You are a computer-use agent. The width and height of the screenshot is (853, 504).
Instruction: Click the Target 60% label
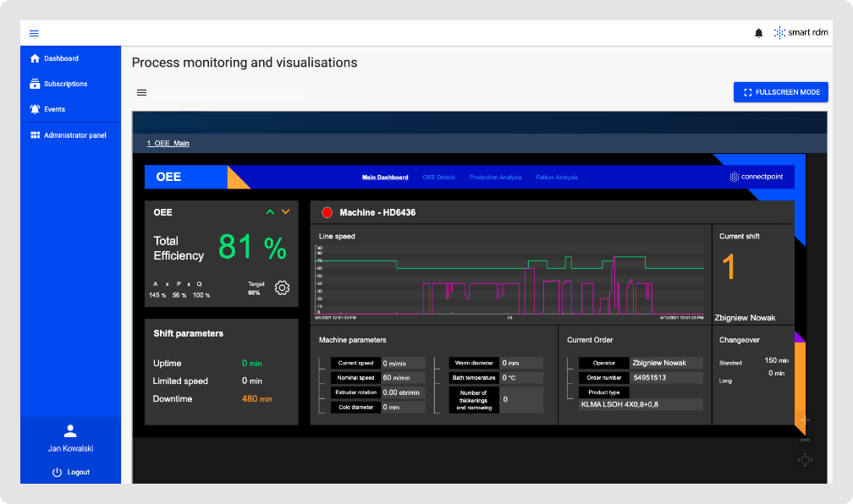click(x=256, y=288)
